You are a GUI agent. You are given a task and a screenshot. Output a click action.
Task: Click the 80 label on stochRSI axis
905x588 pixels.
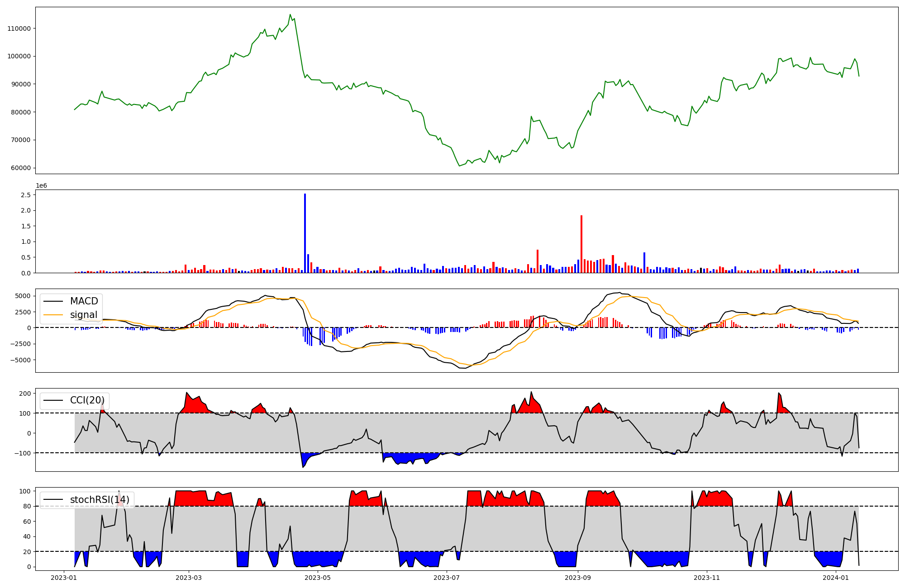point(27,506)
